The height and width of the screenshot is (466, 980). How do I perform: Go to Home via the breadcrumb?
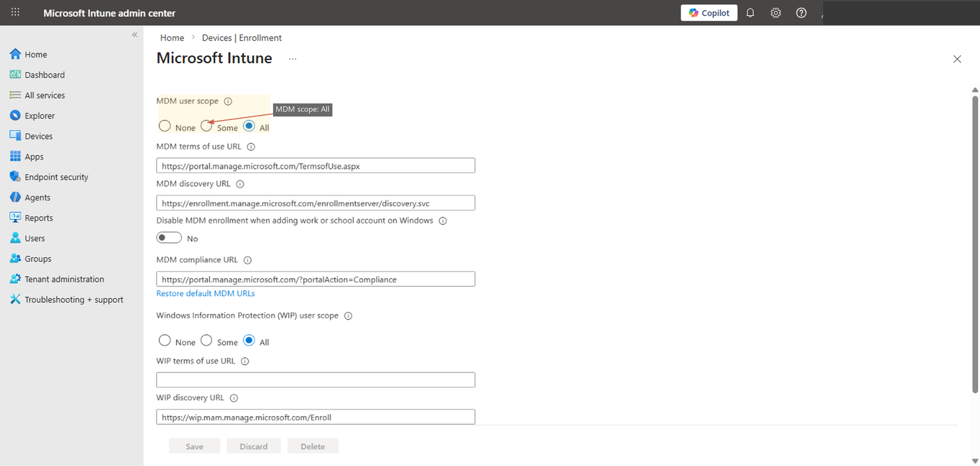click(172, 37)
